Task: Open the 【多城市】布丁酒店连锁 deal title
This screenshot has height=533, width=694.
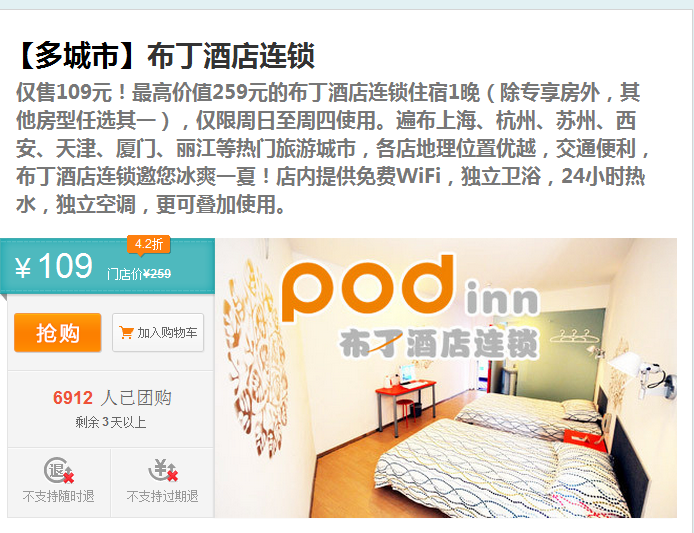Action: 166,56
